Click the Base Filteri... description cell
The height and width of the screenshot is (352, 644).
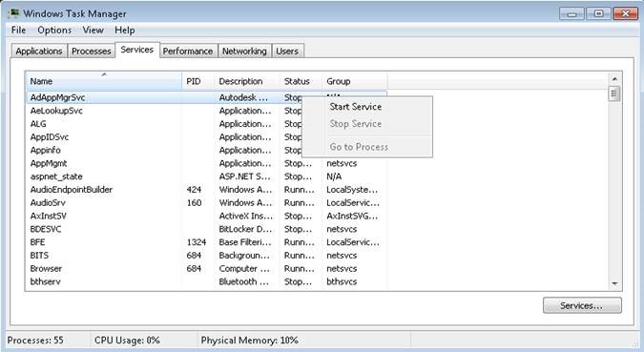(245, 242)
